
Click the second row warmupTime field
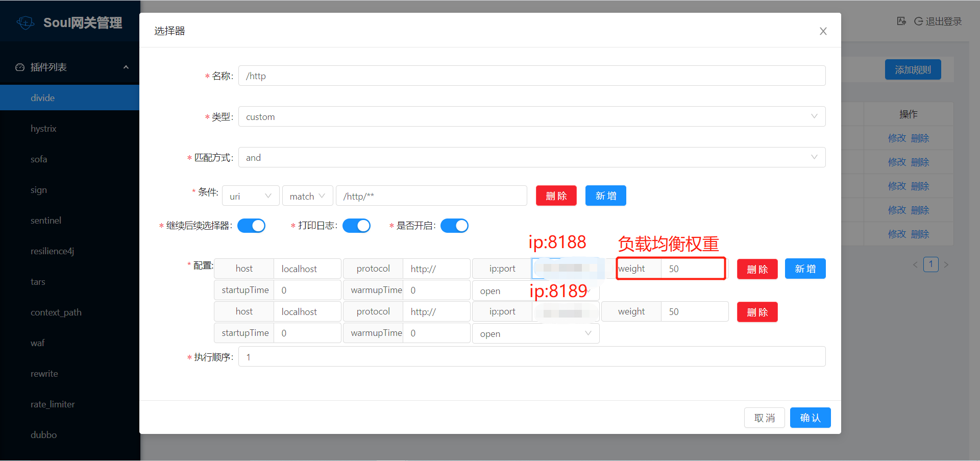pyautogui.click(x=436, y=333)
